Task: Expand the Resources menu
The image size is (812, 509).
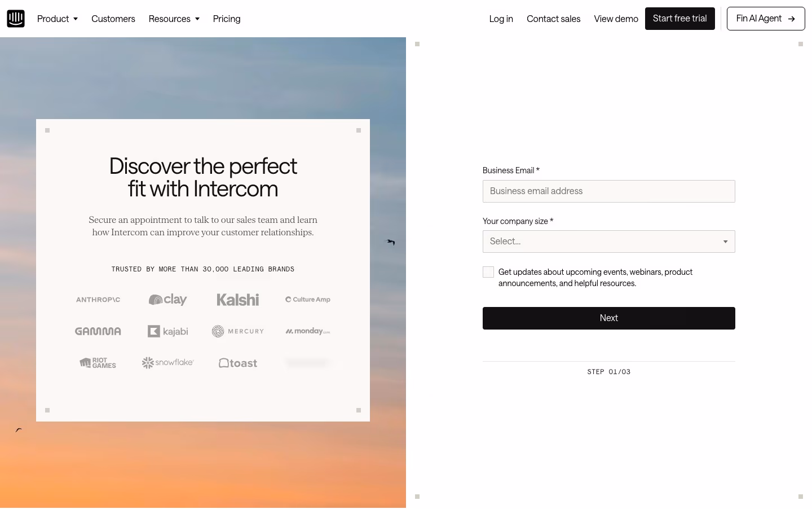Action: (x=174, y=19)
